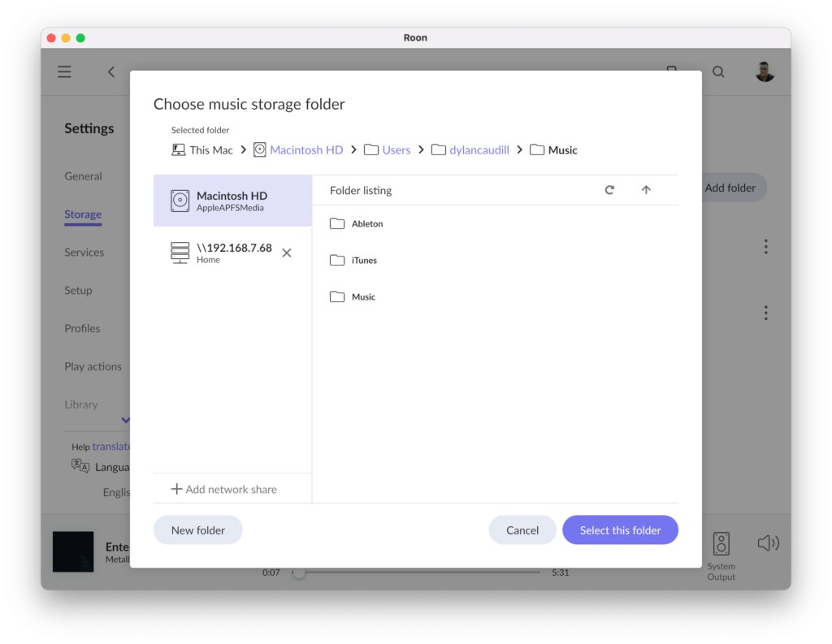Go back with the left arrow icon
The width and height of the screenshot is (832, 644).
(111, 71)
